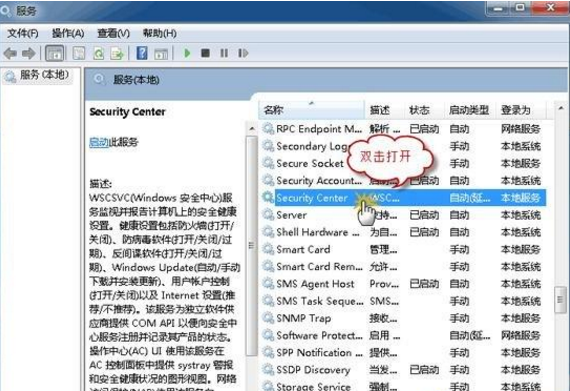This screenshot has height=391, width=570.
Task: Click the 服务(本地) header icon in details pane
Action: click(x=99, y=79)
